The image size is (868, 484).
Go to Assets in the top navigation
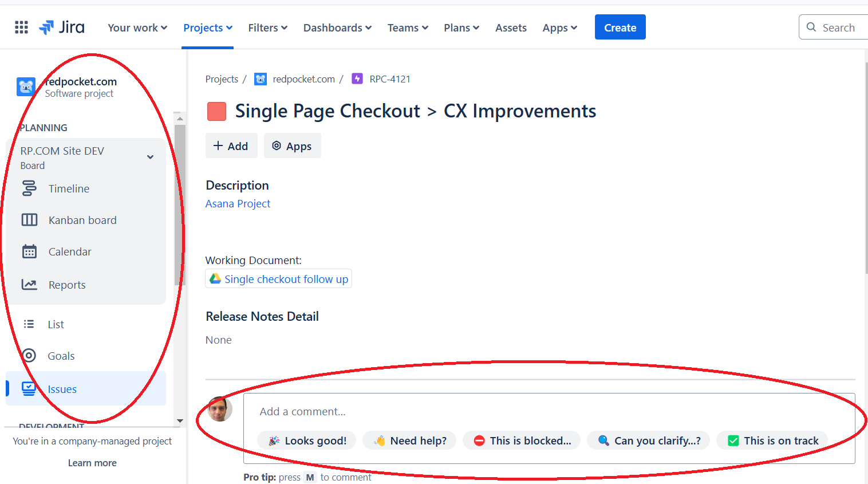tap(511, 27)
